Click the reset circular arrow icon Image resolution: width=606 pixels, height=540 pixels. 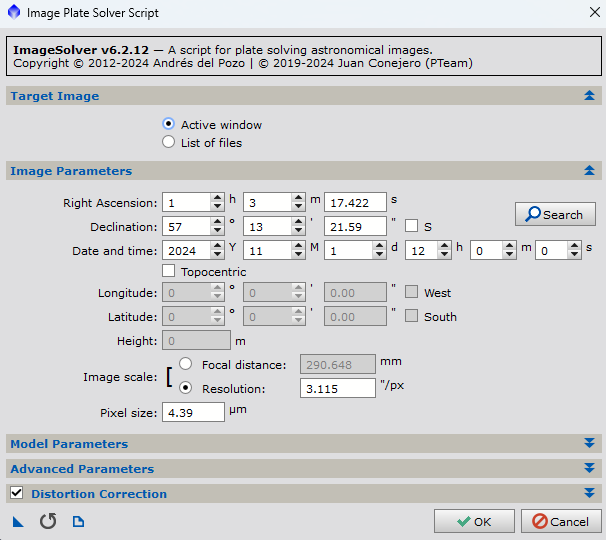(x=48, y=521)
